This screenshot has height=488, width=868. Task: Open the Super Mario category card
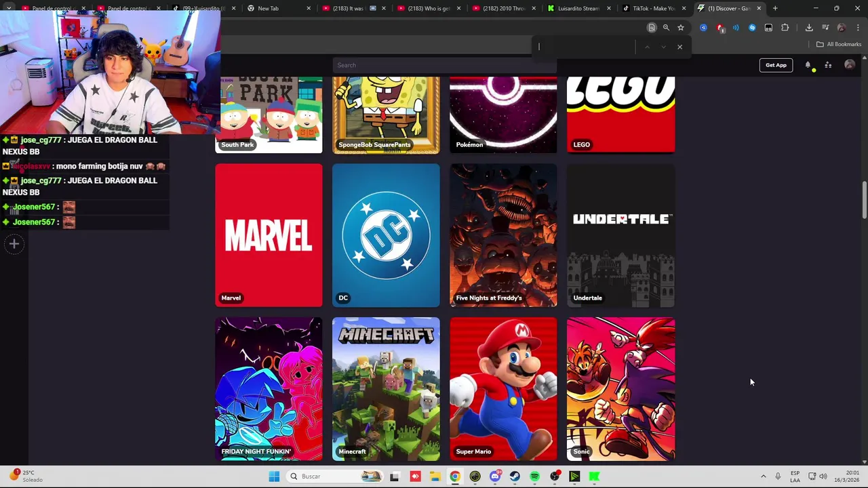[x=503, y=389]
